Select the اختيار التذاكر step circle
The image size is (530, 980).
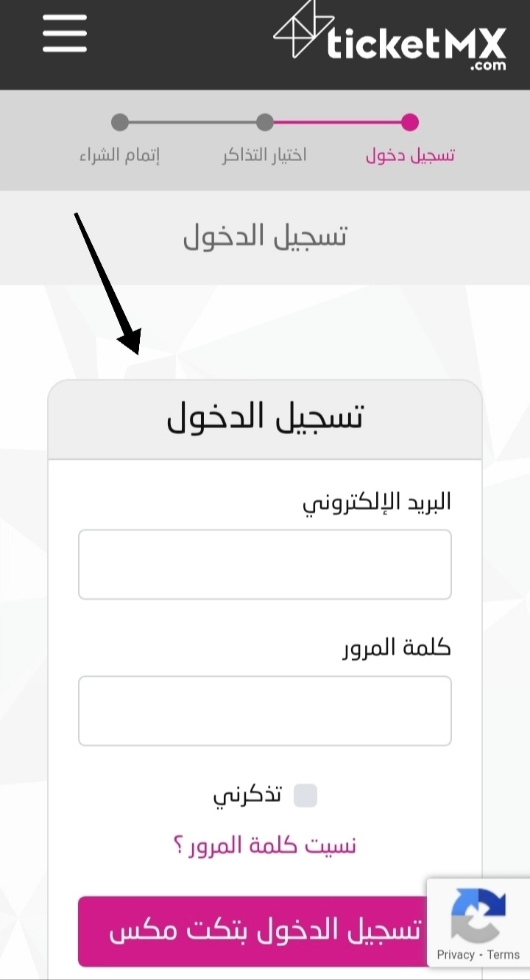tap(265, 122)
